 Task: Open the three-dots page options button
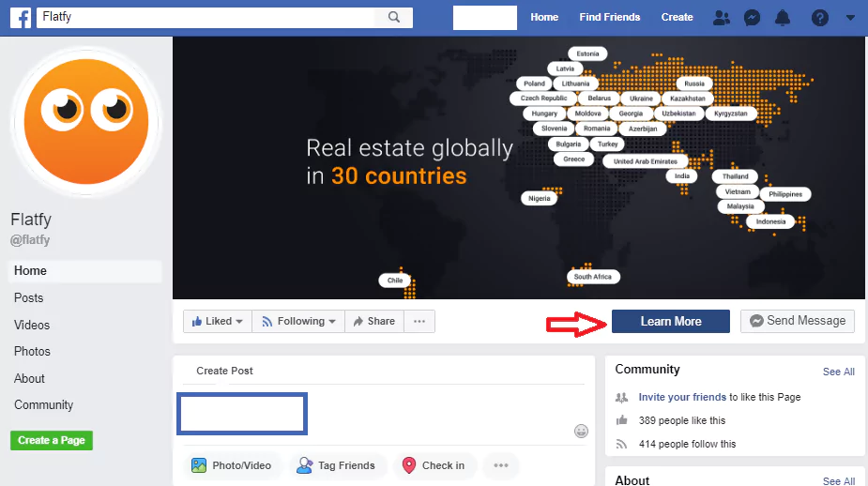pos(419,321)
